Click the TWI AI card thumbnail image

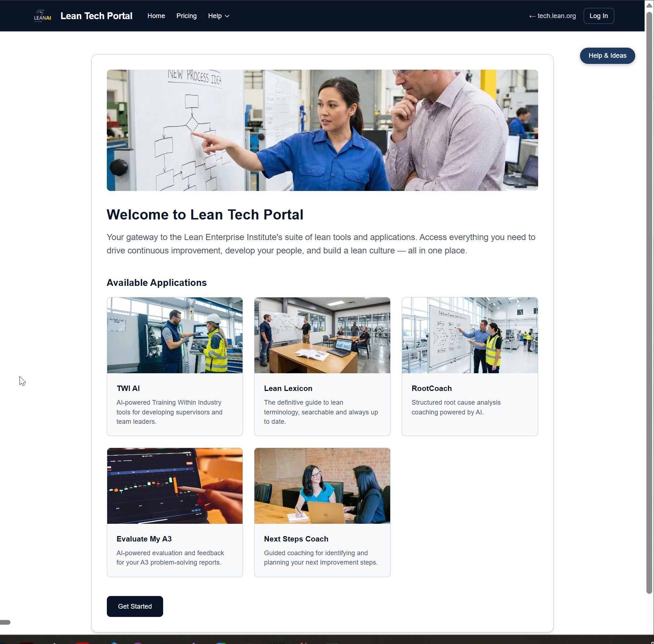[175, 335]
